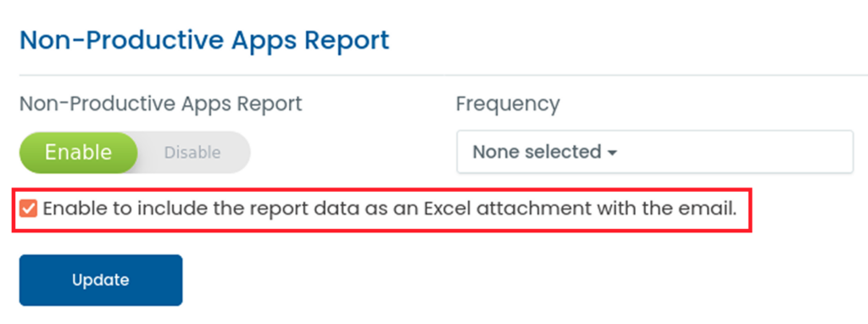Select the 'None selected' text in Frequency box
The image size is (868, 324).
(537, 152)
